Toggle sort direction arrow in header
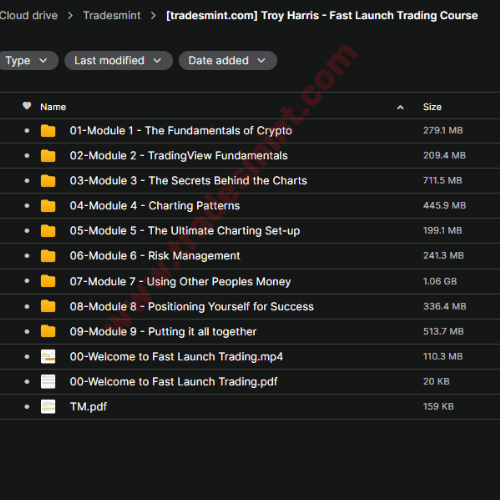Screen dimensions: 500x500 click(x=400, y=107)
